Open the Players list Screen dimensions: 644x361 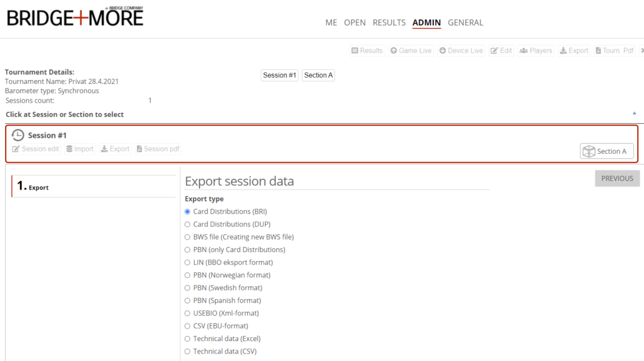[536, 51]
